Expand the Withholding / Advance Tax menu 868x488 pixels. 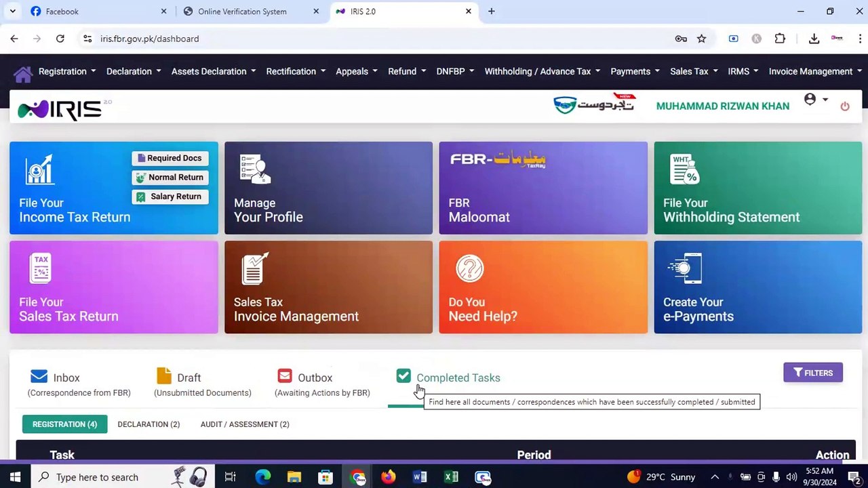(x=542, y=71)
